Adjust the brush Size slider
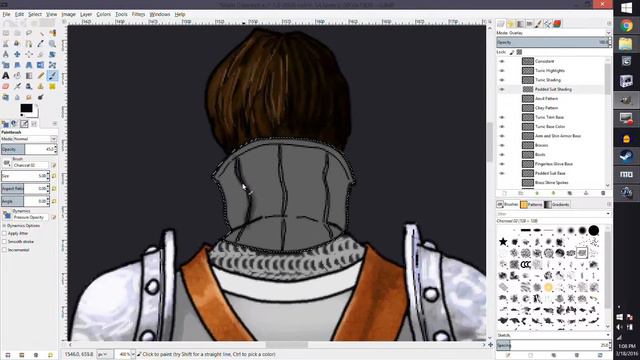 [24, 176]
